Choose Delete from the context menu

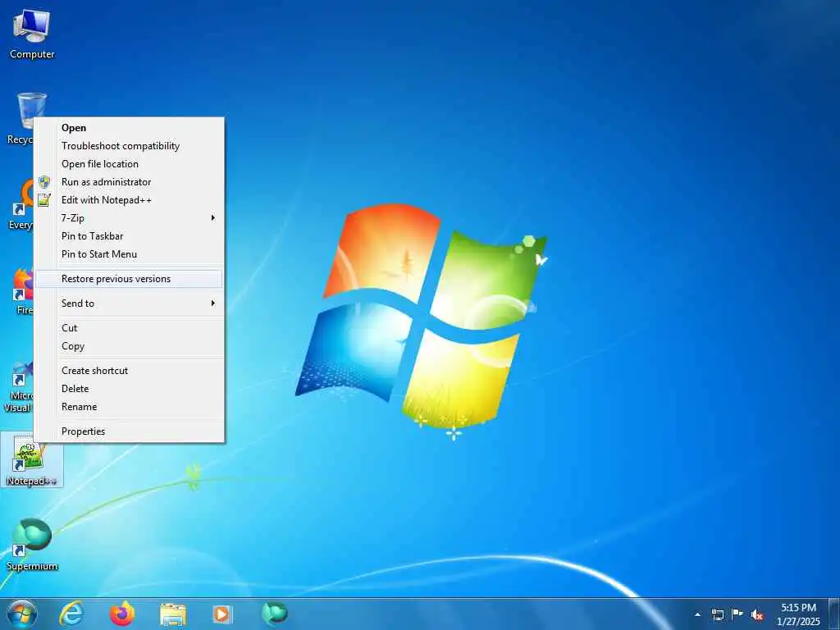point(129,388)
